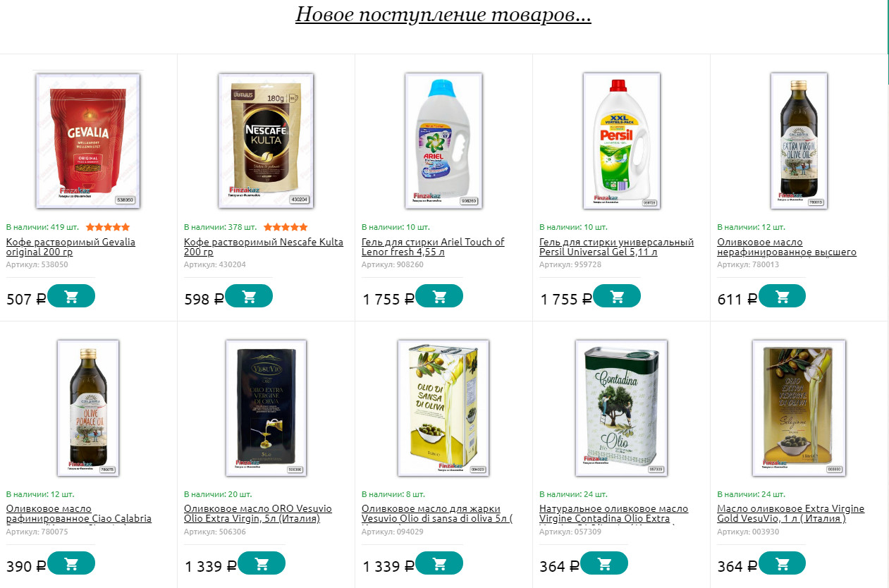Add Persil Universal Gel to cart
This screenshot has width=889, height=588.
pyautogui.click(x=617, y=296)
